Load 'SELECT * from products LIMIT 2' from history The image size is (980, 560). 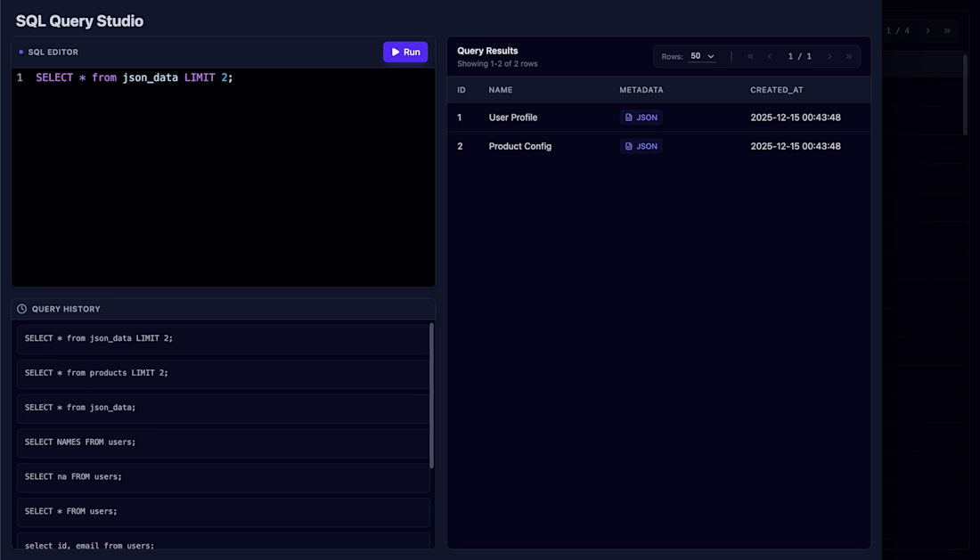point(223,373)
